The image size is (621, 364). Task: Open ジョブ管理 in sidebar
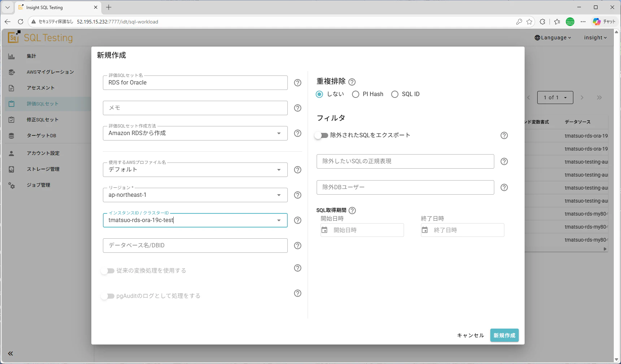coord(47,185)
